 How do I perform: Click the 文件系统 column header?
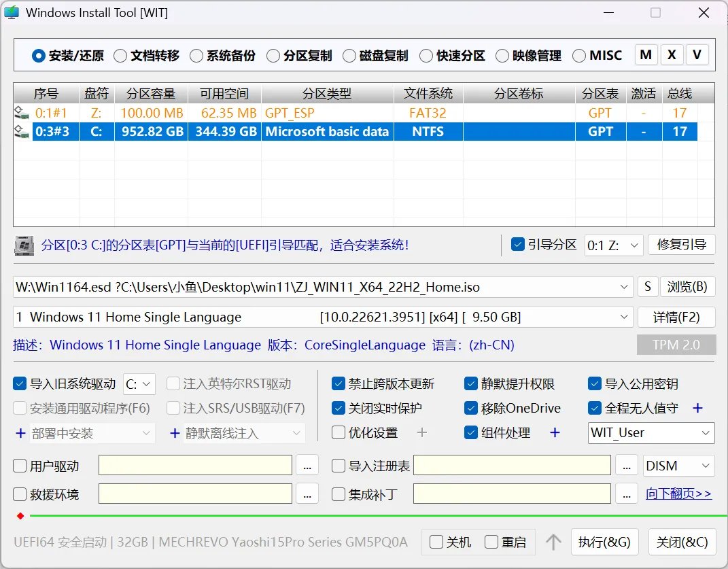click(428, 94)
